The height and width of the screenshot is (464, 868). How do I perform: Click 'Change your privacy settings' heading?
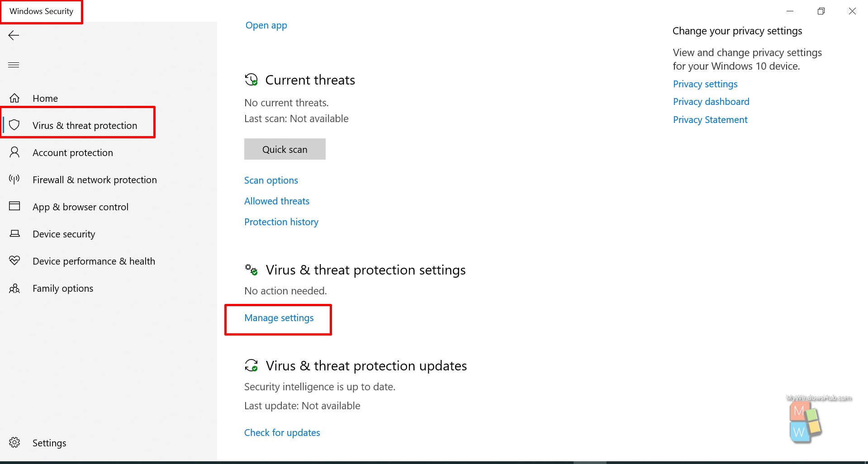737,31
